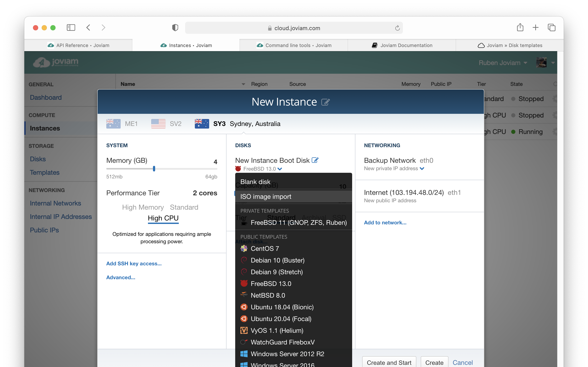
Task: Select ME1 region label
Action: tap(131, 124)
